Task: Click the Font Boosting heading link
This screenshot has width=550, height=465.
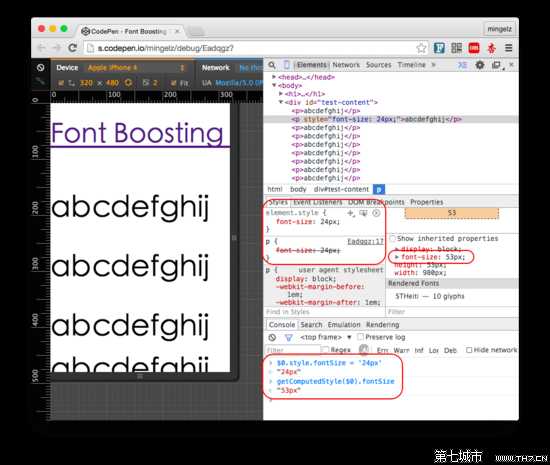Action: pyautogui.click(x=137, y=133)
